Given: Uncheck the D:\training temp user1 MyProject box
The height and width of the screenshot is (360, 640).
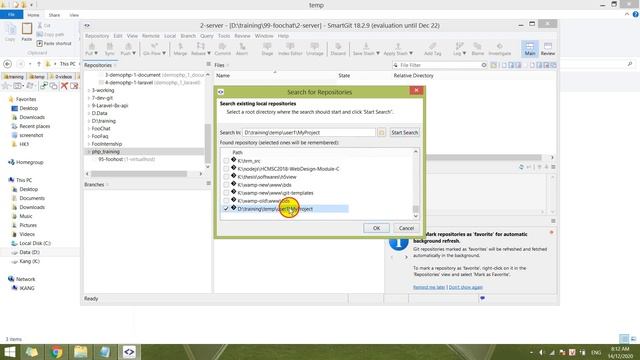Looking at the screenshot, I should tap(226, 209).
